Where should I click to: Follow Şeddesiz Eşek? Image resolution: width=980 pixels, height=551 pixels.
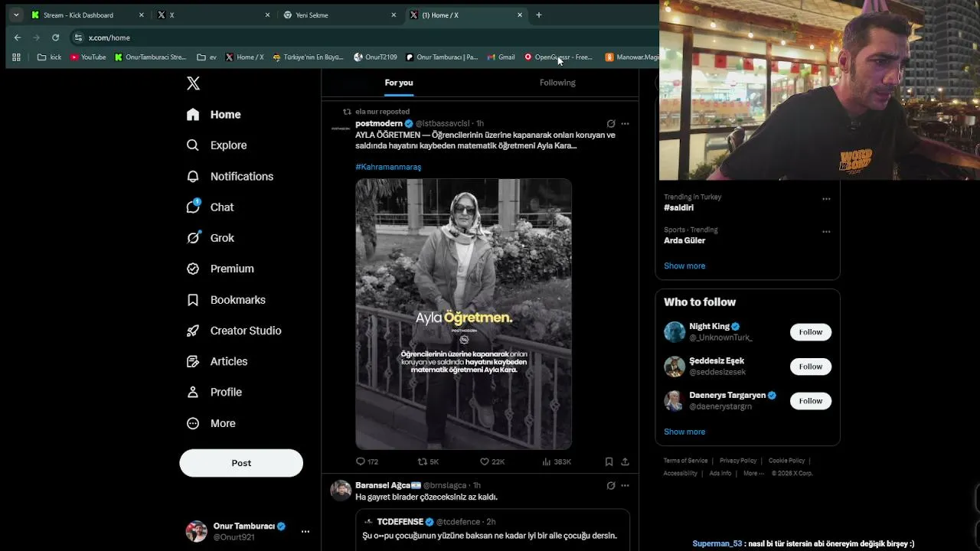[x=810, y=367]
